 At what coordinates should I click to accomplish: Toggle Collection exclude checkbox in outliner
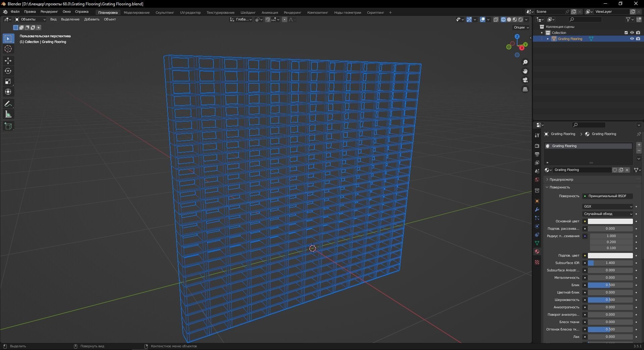[x=626, y=33]
